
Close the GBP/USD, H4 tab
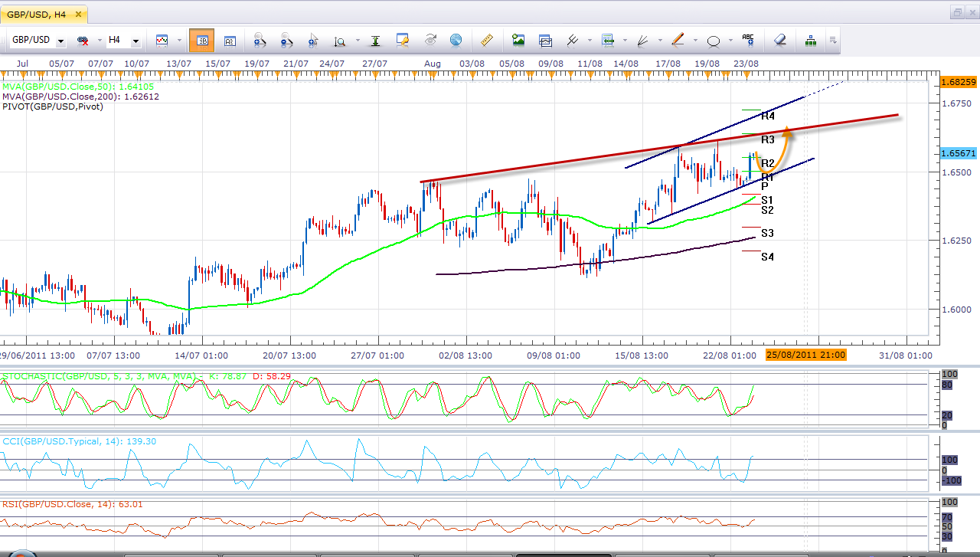[x=77, y=14]
